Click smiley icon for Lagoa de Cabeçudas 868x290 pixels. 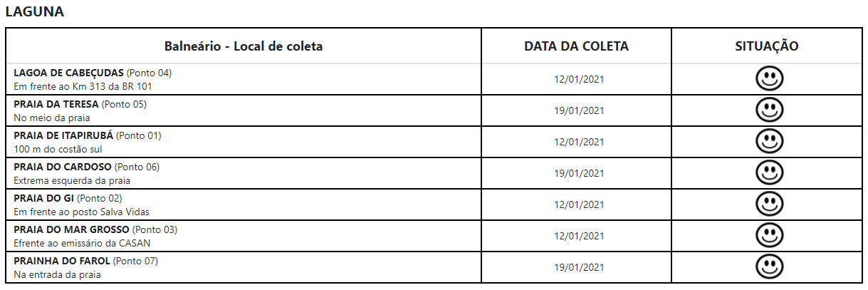[x=768, y=79]
